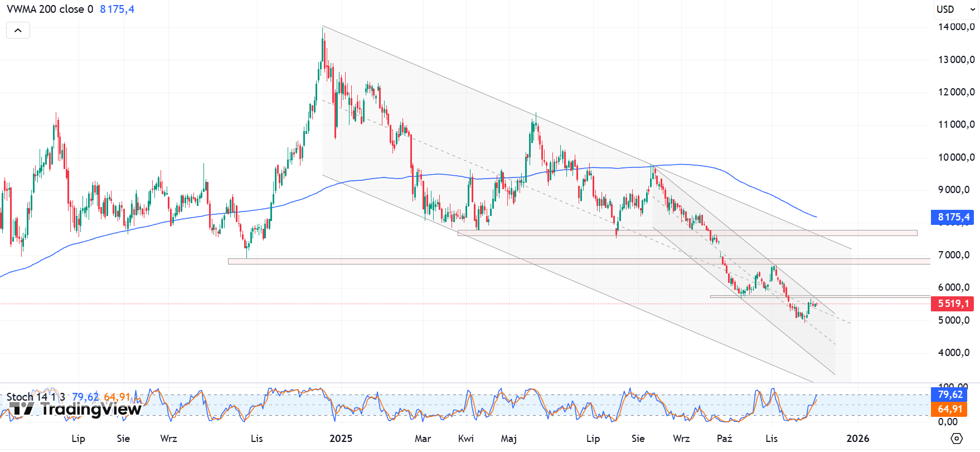980x452 pixels.
Task: Click the VWMA value 8 175,4 in legend
Action: 117,9
